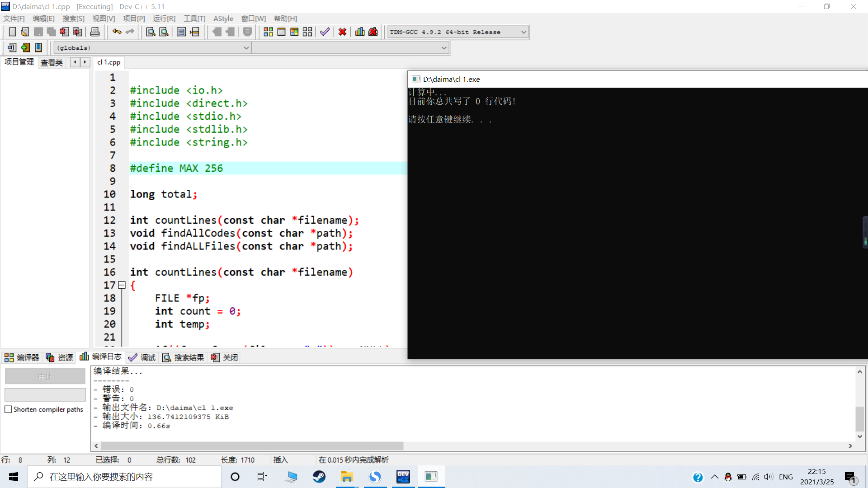Click the Find magnifier icon
Screen dimensions: 868x488
[151, 32]
